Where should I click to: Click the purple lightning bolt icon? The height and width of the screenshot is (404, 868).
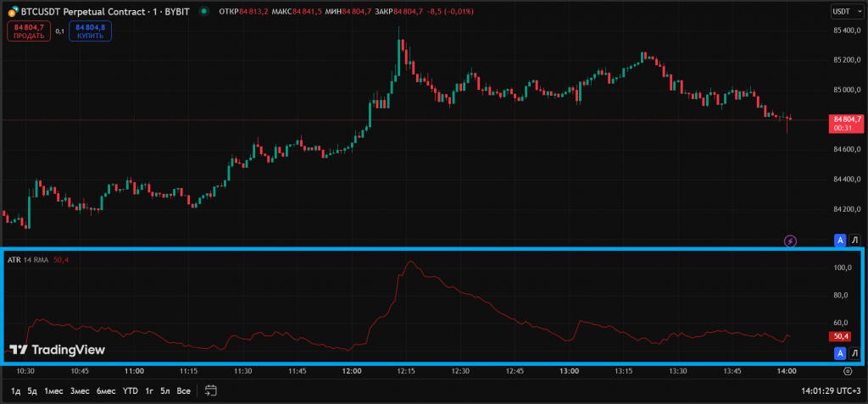click(x=790, y=241)
